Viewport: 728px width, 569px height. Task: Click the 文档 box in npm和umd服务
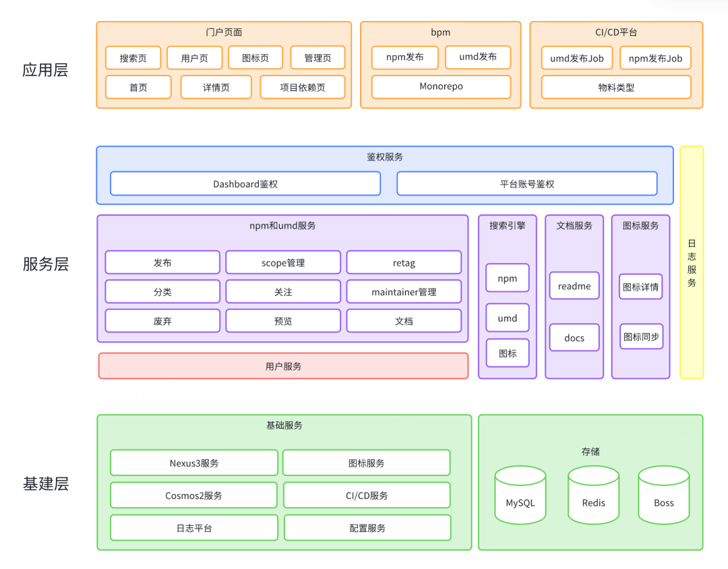coord(404,321)
